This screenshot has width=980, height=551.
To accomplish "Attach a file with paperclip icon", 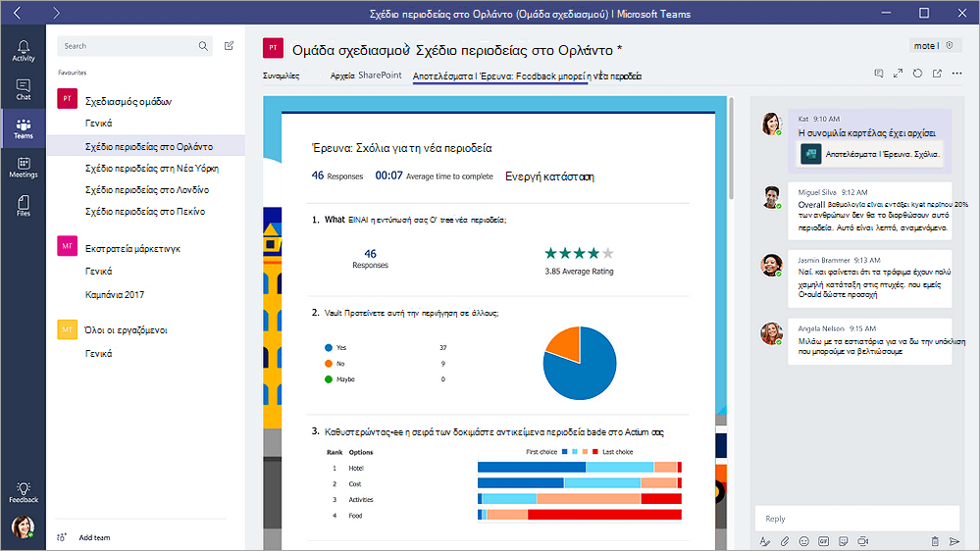I will 785,541.
